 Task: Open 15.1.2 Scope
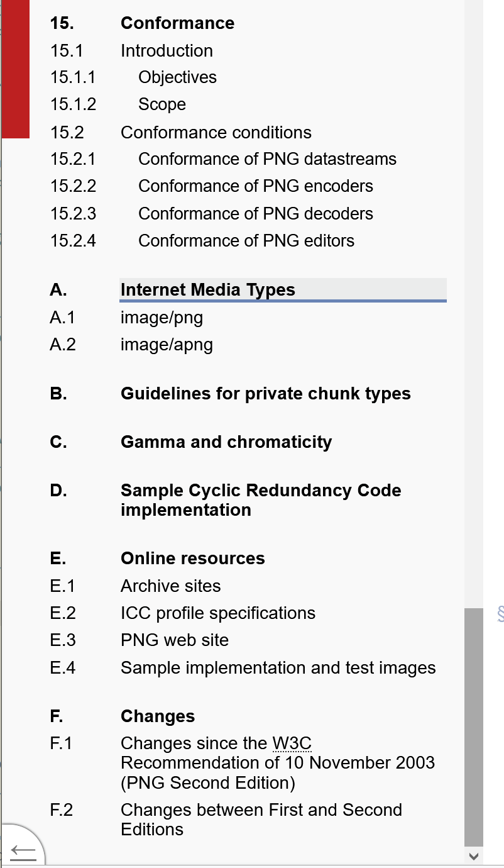(162, 104)
